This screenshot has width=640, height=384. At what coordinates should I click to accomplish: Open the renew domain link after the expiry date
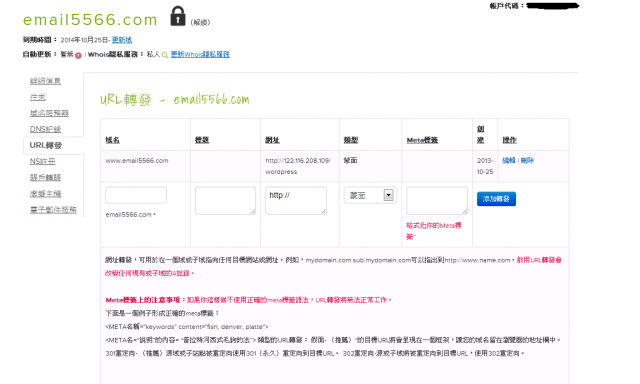tap(122, 40)
